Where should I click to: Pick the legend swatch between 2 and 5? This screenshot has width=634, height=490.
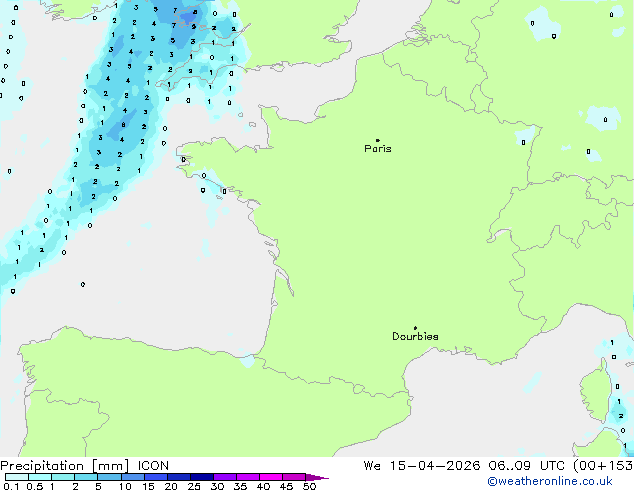(86, 477)
